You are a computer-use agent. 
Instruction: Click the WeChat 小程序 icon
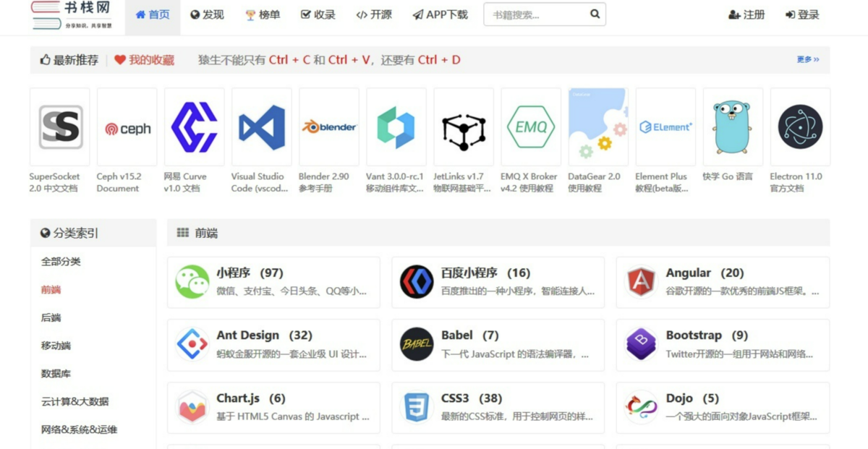point(191,280)
